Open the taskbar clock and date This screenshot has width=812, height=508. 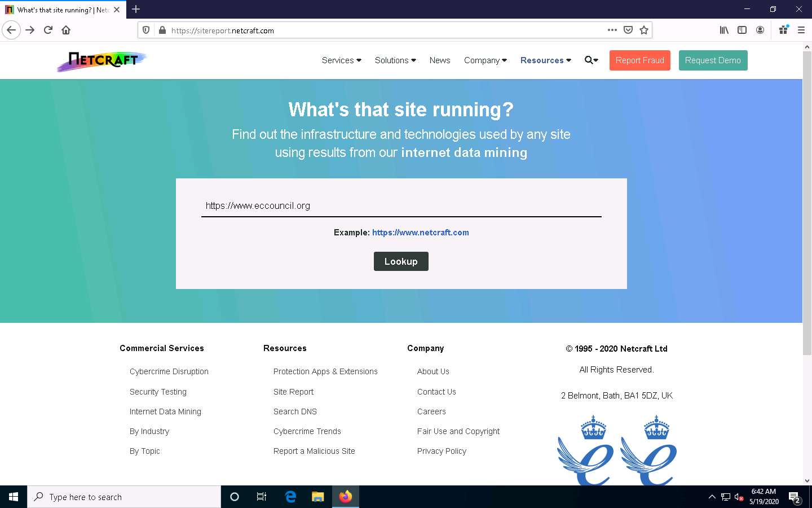pyautogui.click(x=764, y=497)
